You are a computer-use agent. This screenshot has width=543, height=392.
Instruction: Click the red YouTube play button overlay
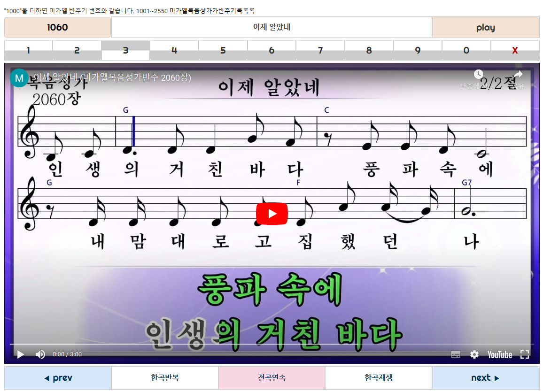click(x=271, y=214)
